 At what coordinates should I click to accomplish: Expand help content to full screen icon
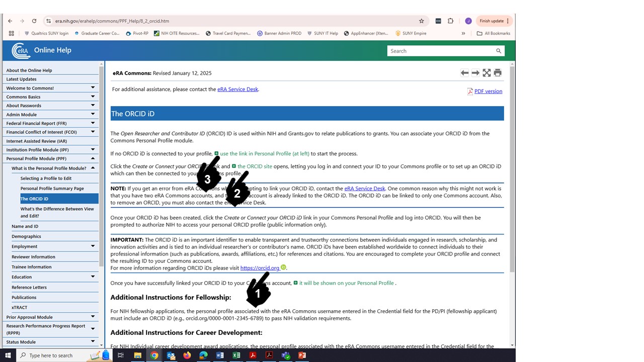pos(487,73)
